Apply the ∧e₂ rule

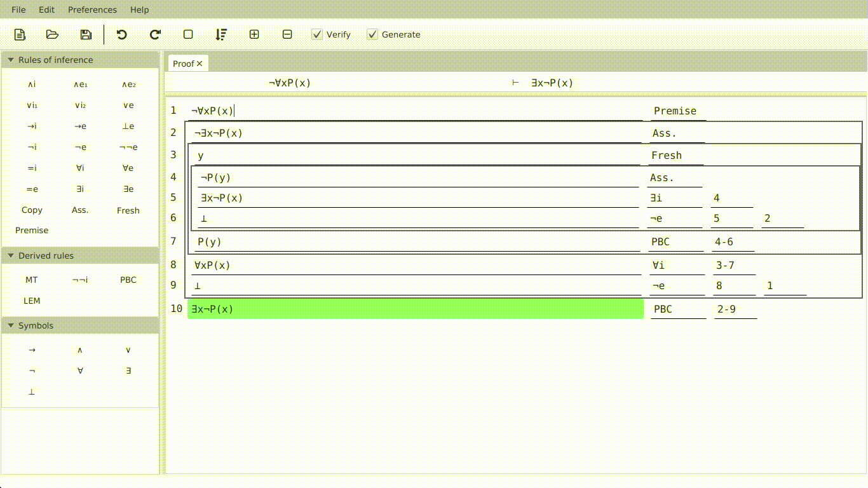pyautogui.click(x=128, y=85)
